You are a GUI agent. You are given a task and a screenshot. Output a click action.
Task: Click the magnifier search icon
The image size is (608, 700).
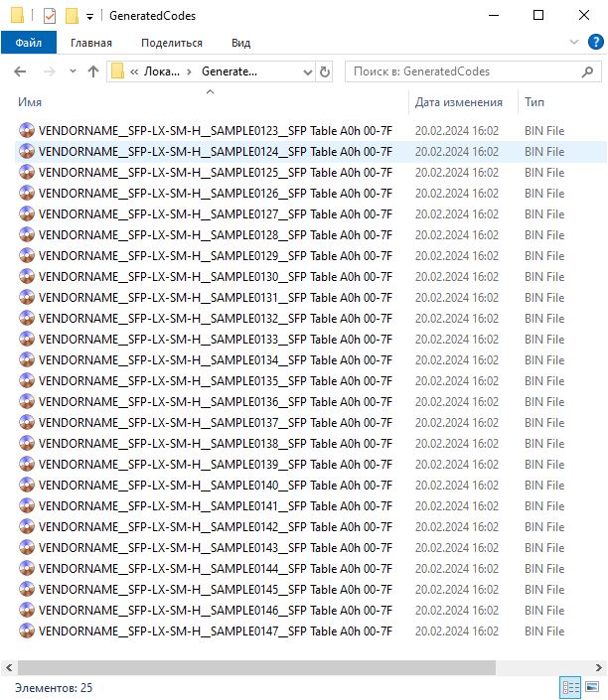[x=587, y=71]
